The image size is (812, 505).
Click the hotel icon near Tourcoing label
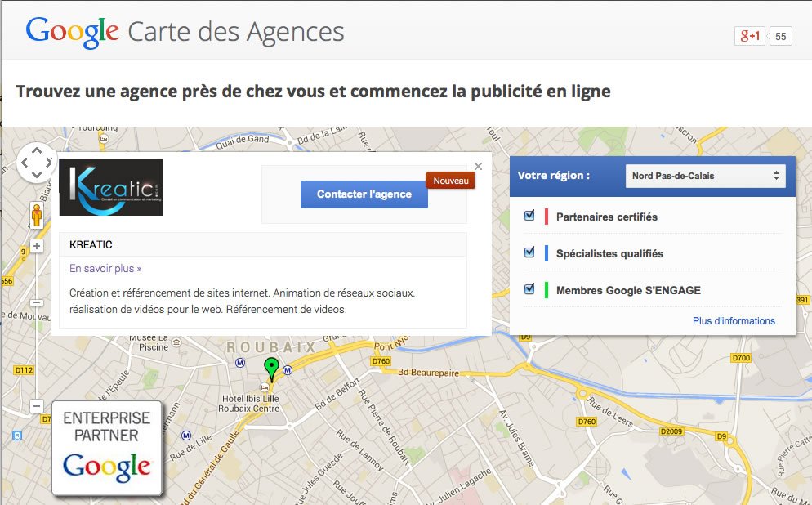pyautogui.click(x=104, y=139)
